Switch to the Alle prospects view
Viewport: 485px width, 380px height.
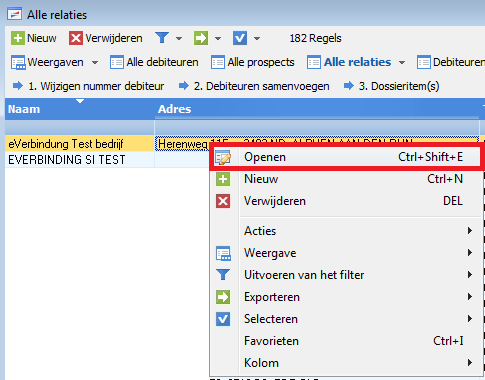pos(253,62)
